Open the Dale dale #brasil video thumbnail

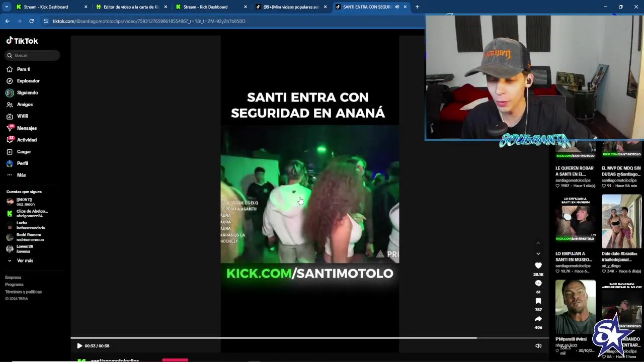[x=622, y=221]
